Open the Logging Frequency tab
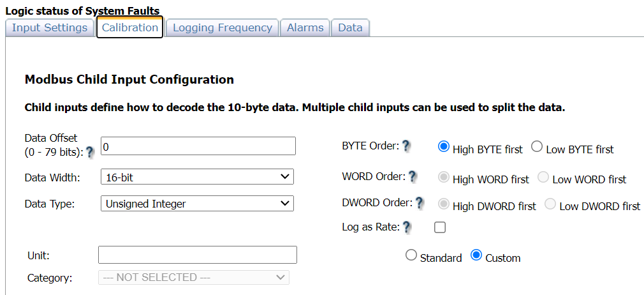Viewport: 644px width, 295px height. pyautogui.click(x=223, y=27)
